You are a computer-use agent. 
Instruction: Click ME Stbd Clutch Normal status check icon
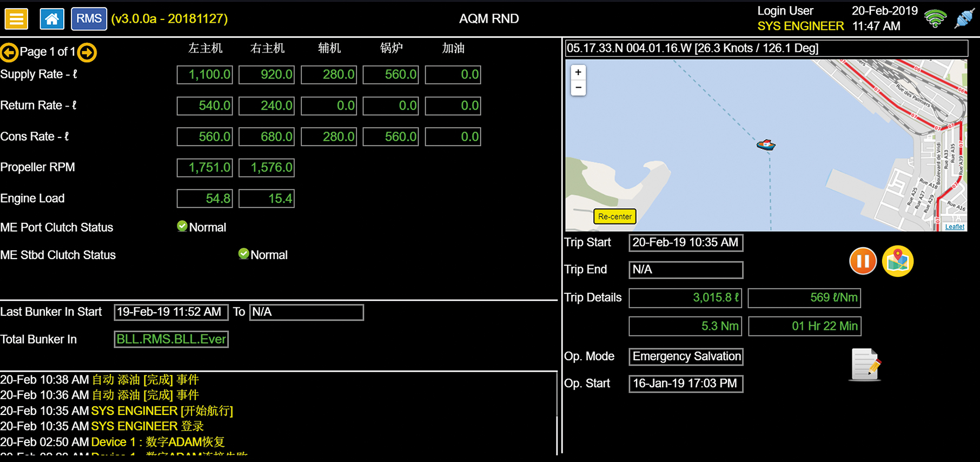244,254
